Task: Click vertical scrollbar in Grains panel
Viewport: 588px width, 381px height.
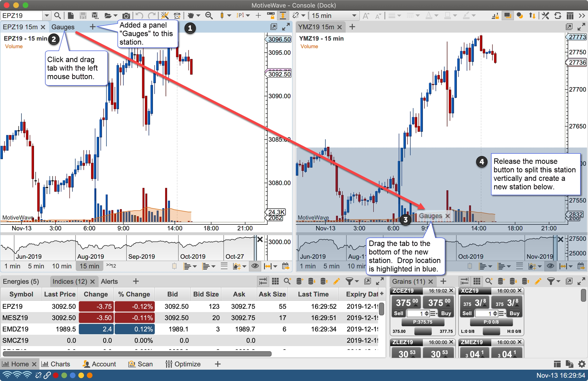Action: click(x=583, y=295)
